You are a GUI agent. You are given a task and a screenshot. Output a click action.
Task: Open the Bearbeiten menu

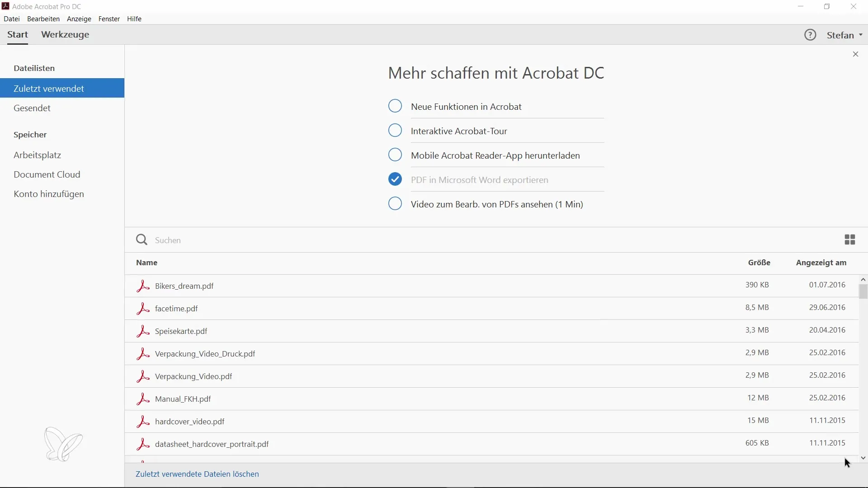[43, 19]
